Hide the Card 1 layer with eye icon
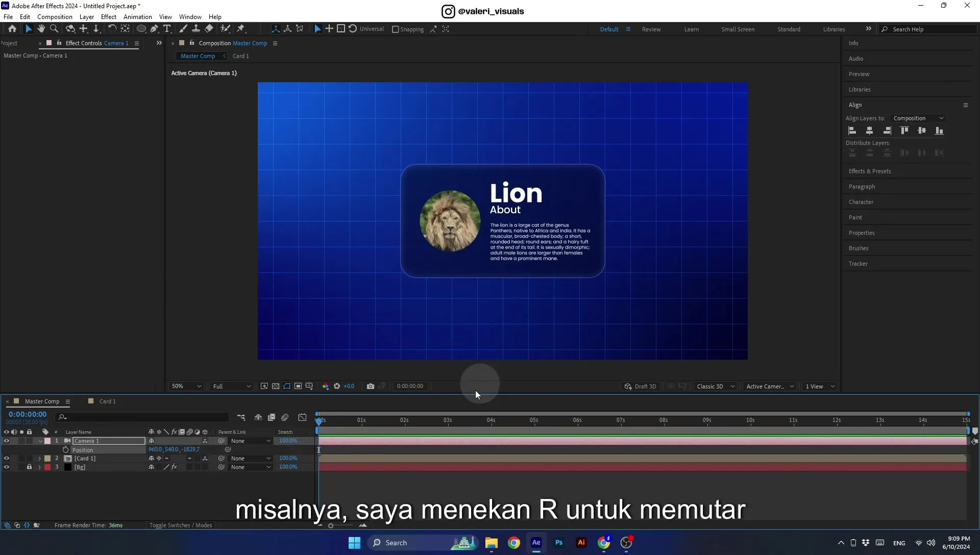The image size is (980, 555). 7,458
